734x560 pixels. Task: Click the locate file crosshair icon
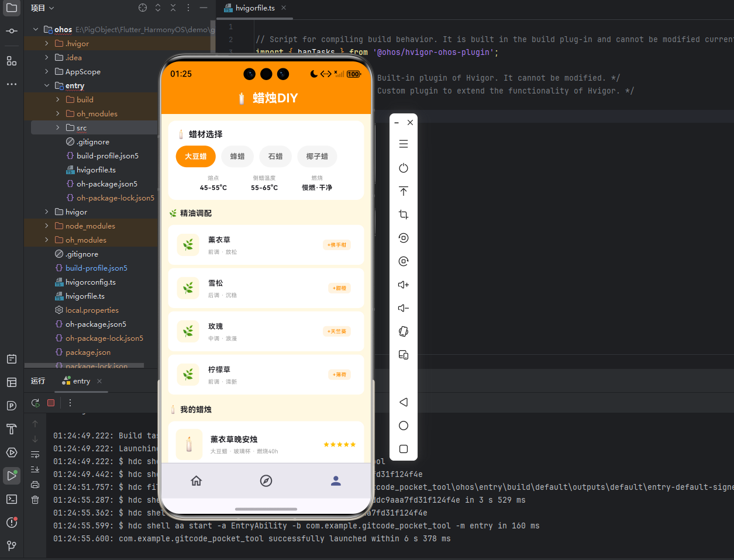tap(143, 8)
